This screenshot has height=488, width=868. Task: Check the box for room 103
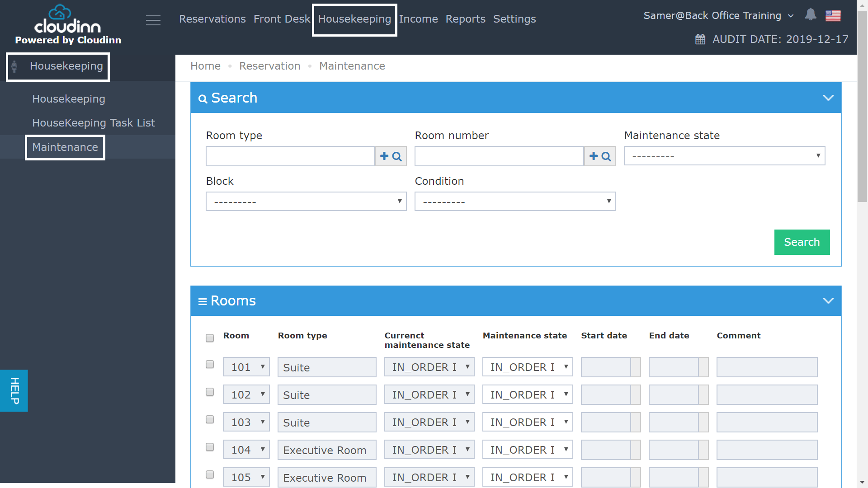coord(210,419)
